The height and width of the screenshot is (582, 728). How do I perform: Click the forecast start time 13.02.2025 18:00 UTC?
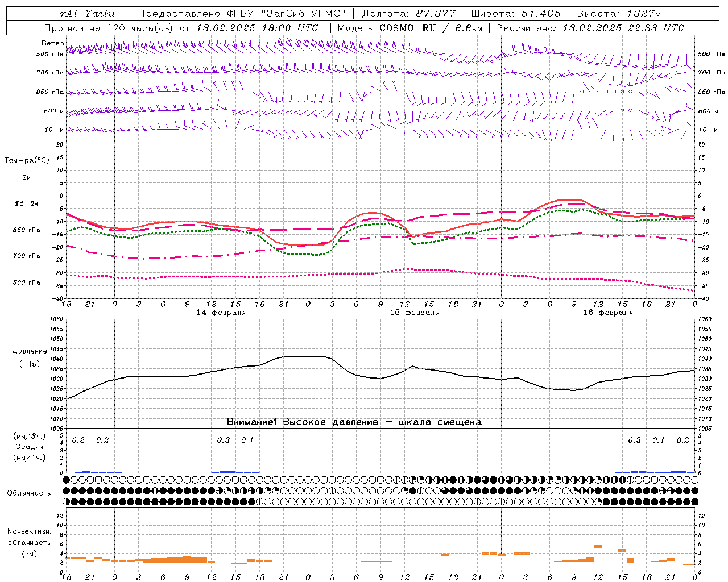coord(257,28)
